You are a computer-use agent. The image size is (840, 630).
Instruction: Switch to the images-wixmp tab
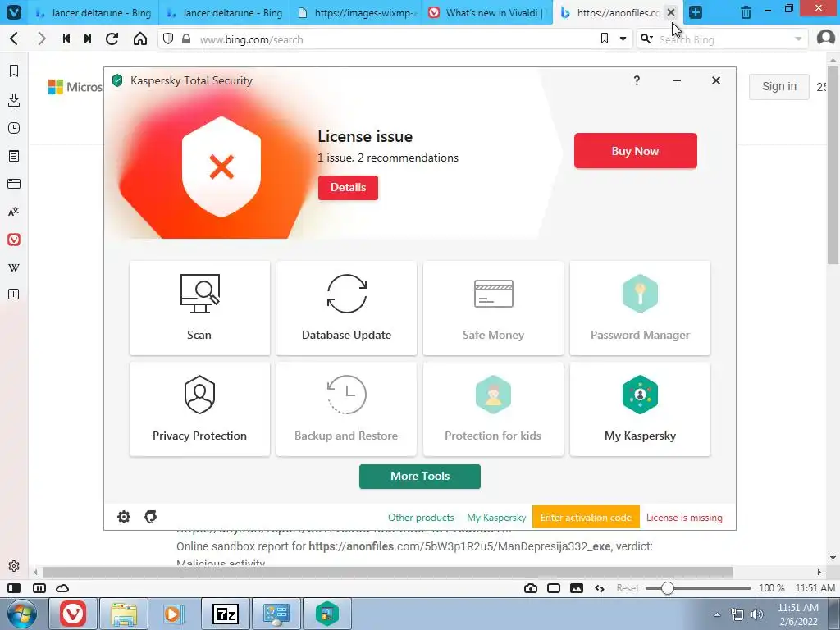(356, 12)
